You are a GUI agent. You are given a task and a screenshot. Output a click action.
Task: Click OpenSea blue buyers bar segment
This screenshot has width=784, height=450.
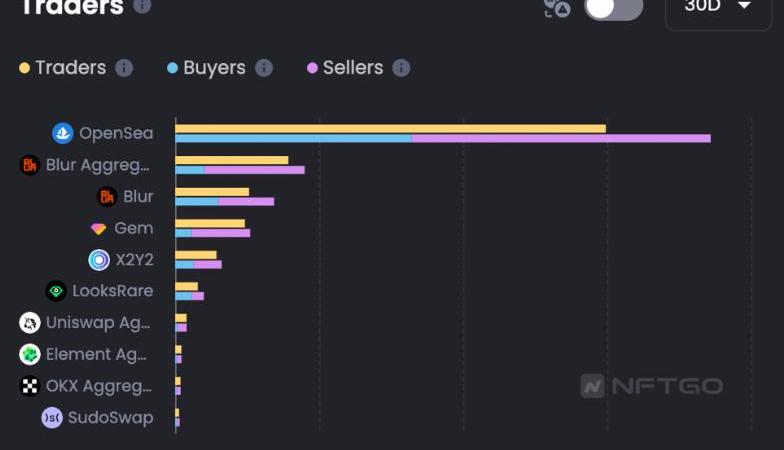click(294, 138)
